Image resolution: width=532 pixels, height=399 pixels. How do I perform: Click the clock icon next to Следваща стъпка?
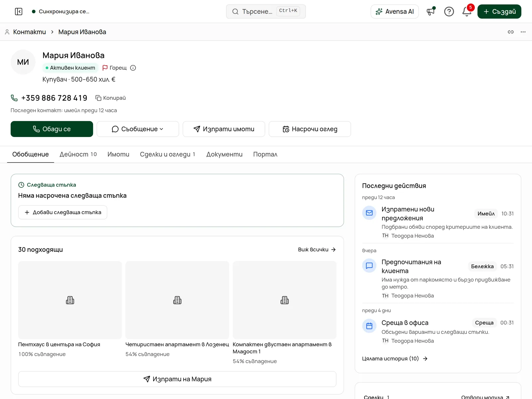[21, 185]
